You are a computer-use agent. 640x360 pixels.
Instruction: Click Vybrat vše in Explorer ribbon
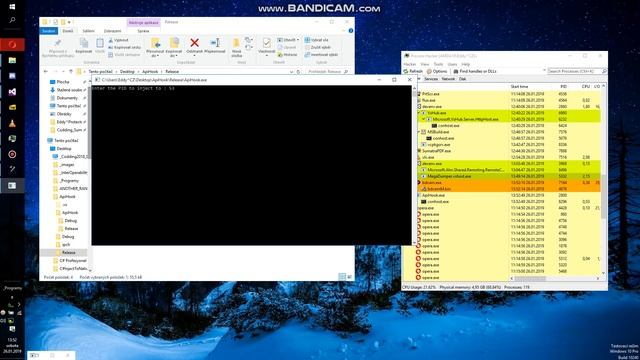[316, 40]
